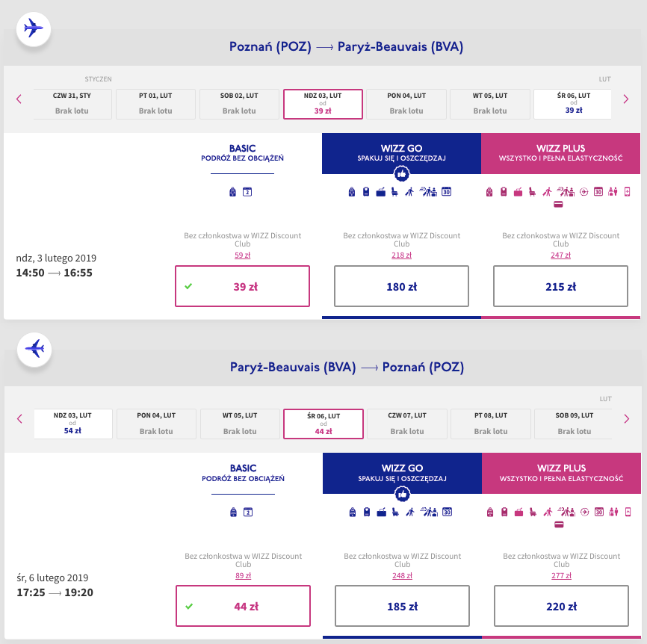
Task: Click the departure time text 14:50 → 16:55
Action: [54, 273]
